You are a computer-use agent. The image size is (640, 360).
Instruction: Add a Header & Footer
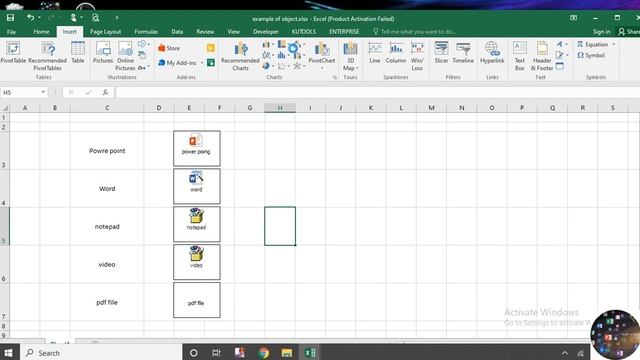point(542,56)
